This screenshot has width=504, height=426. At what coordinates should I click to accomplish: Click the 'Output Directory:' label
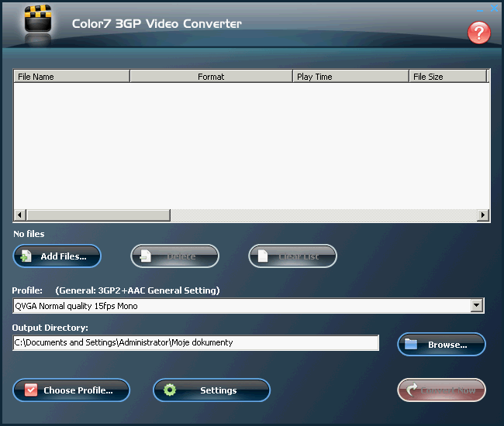[50, 328]
